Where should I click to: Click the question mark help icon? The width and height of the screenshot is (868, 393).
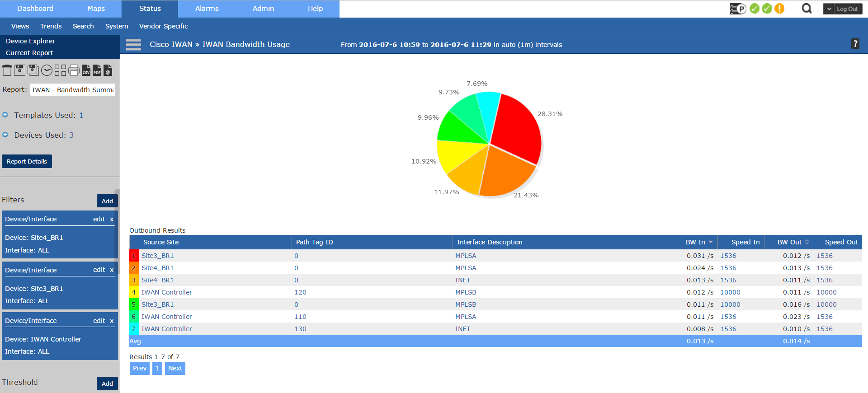855,44
